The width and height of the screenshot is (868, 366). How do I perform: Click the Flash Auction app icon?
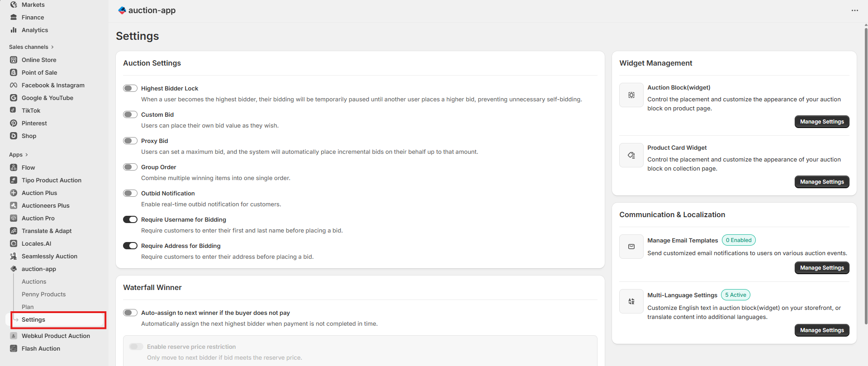coord(14,348)
